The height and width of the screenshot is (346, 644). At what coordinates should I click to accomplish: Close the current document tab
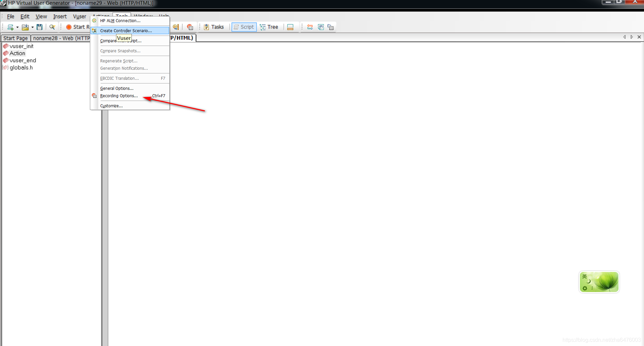tap(639, 37)
